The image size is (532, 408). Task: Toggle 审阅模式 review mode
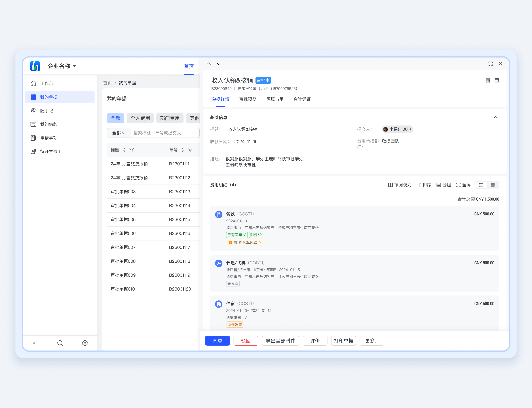(x=400, y=185)
